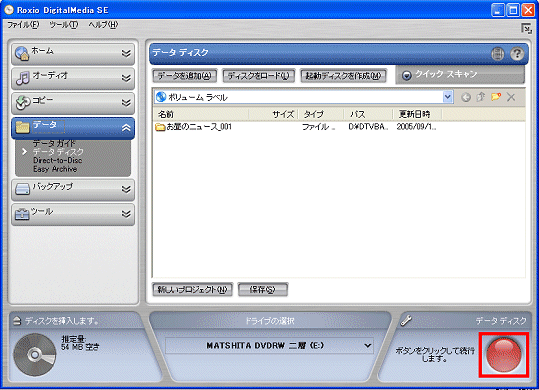Sort by the サイズ column header
This screenshot has height=390, width=539.
click(273, 114)
